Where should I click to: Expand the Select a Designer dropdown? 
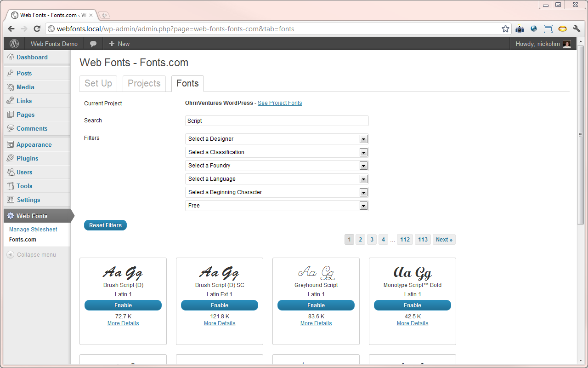(x=277, y=139)
